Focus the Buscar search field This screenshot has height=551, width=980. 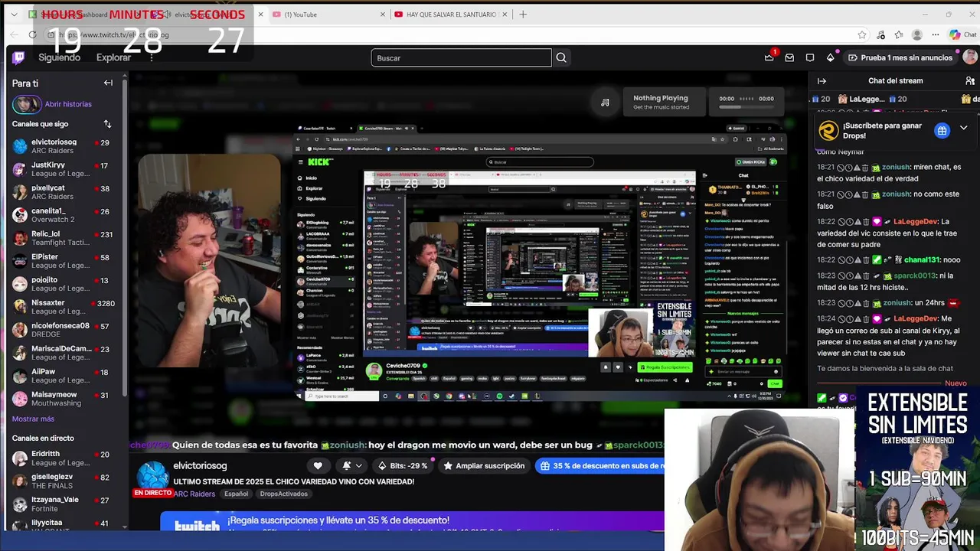[x=461, y=57]
